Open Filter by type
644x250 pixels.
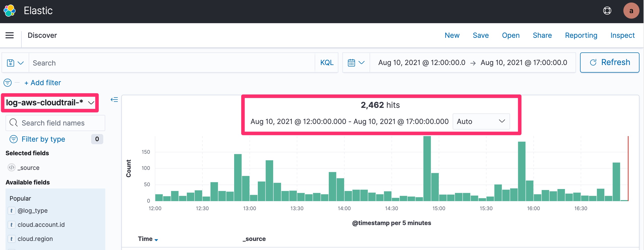(x=43, y=139)
